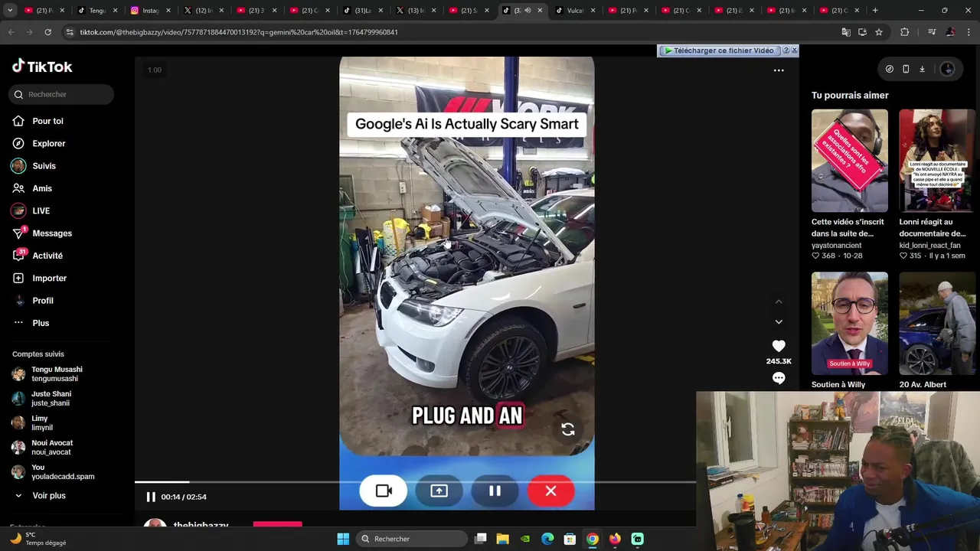Image resolution: width=980 pixels, height=551 pixels.
Task: Click the TikTok logo
Action: [x=42, y=67]
